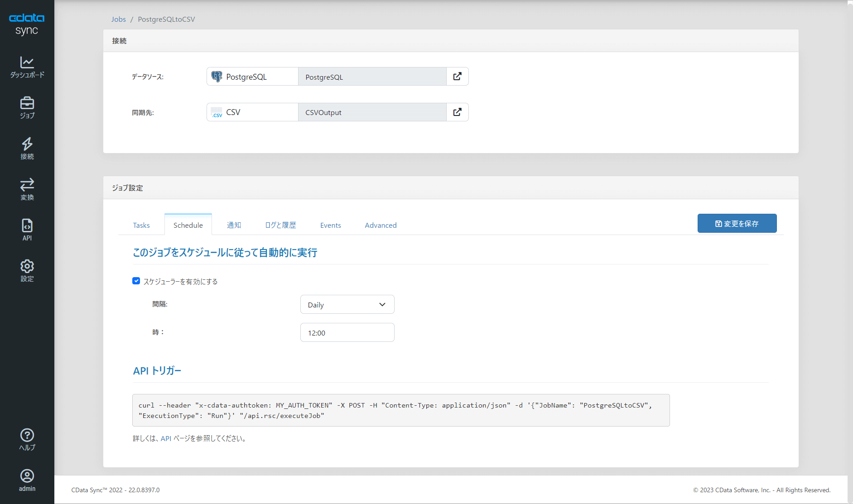
Task: Click the copyright notice in footer
Action: [x=762, y=490]
